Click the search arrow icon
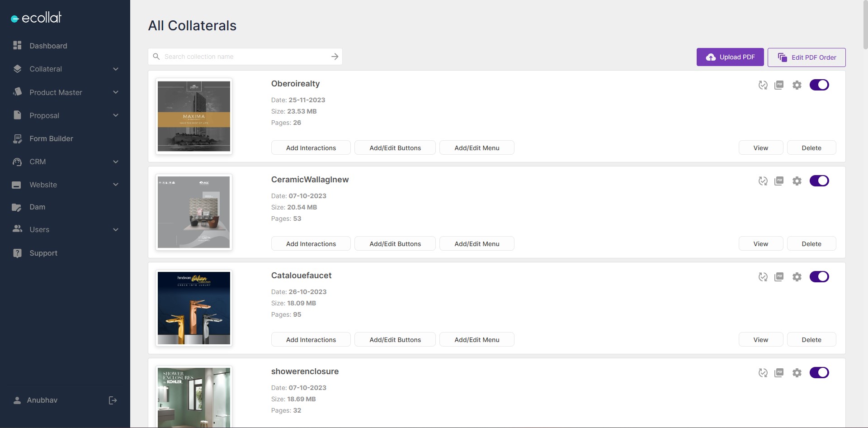The height and width of the screenshot is (428, 868). point(335,57)
